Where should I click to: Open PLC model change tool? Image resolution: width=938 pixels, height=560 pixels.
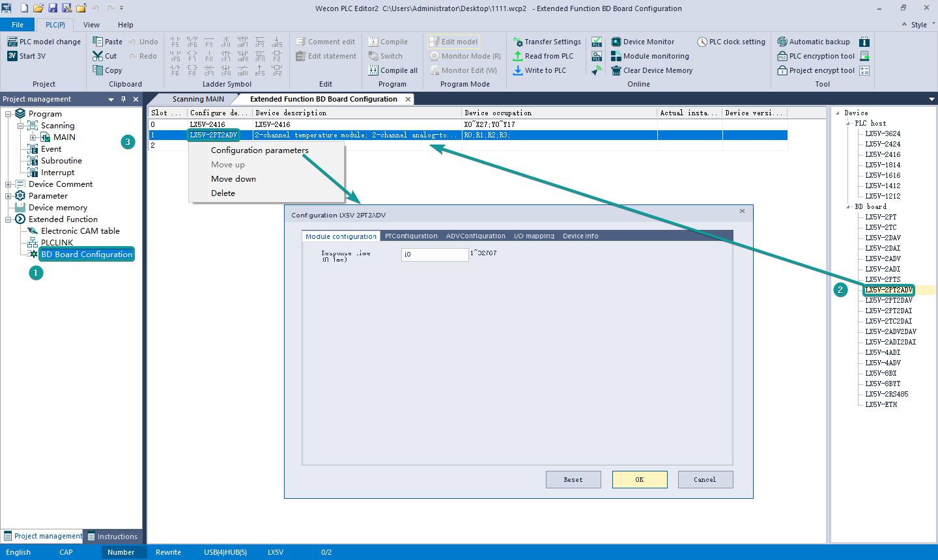pos(44,42)
